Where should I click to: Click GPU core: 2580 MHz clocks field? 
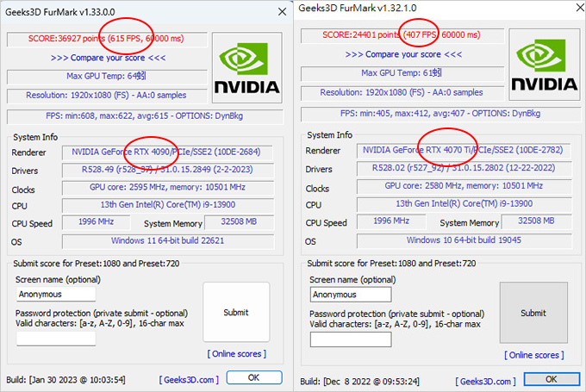click(464, 186)
